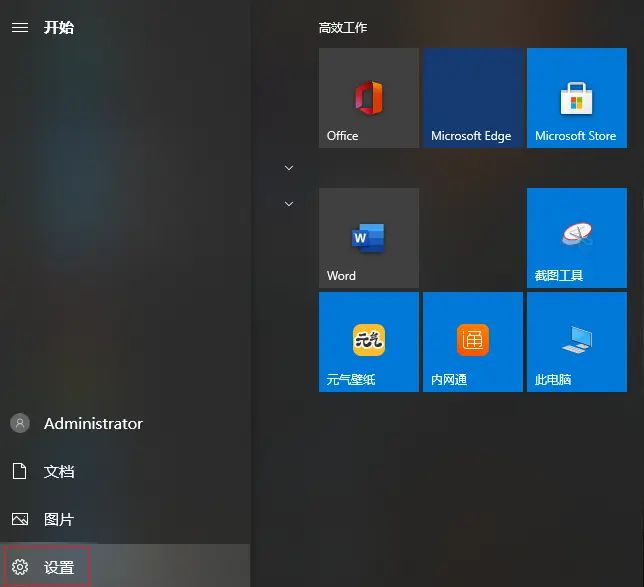The width and height of the screenshot is (644, 587).
Task: Expand the lower chevron arrow in app list
Action: 289,204
